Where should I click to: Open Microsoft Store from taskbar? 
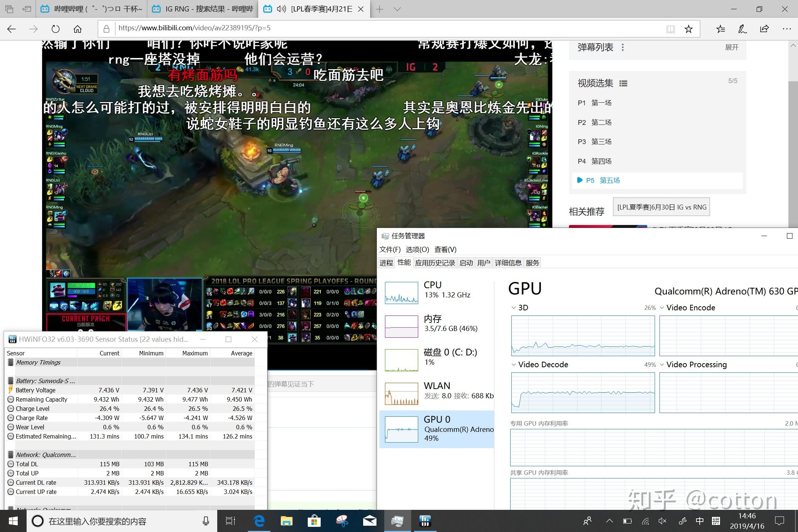(x=314, y=521)
